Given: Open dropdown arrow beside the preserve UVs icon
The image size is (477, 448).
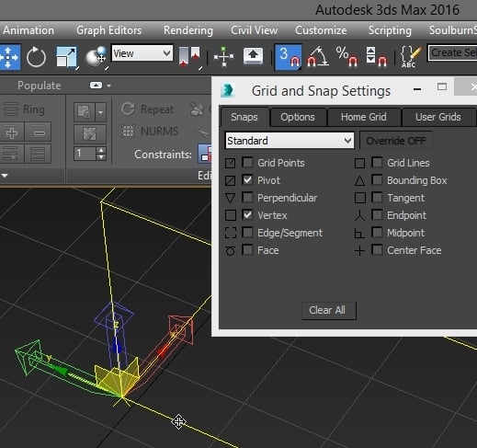Looking at the screenshot, I should coord(101,112).
